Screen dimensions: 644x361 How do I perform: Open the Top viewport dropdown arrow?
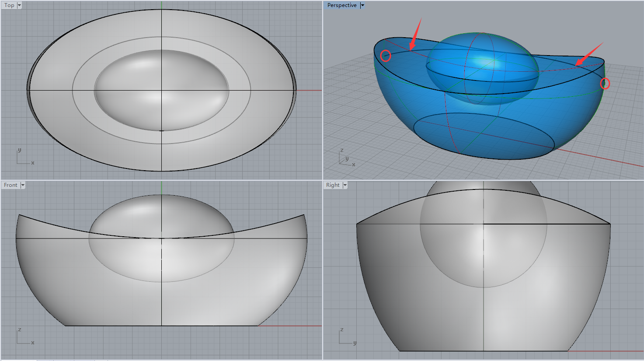19,5
